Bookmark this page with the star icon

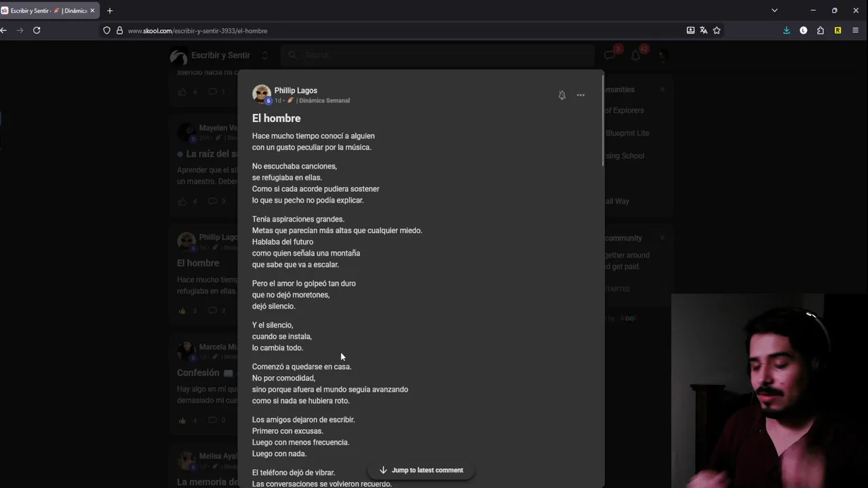(717, 30)
